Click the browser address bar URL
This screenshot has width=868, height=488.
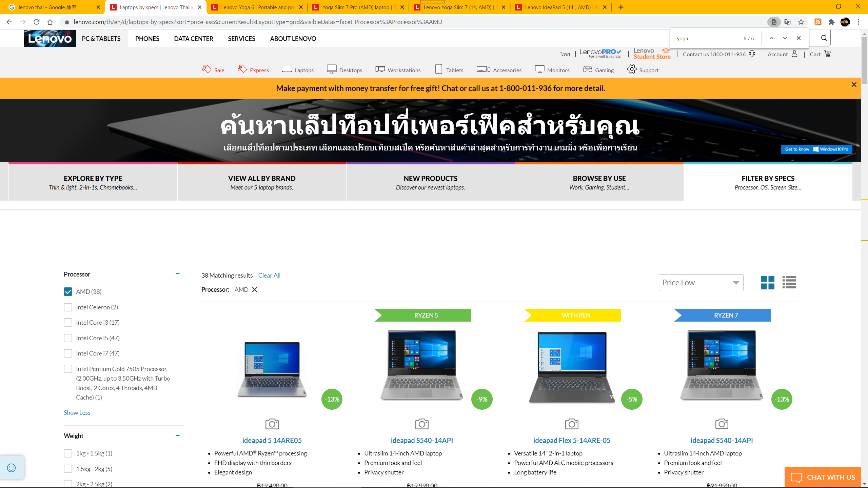tap(258, 22)
